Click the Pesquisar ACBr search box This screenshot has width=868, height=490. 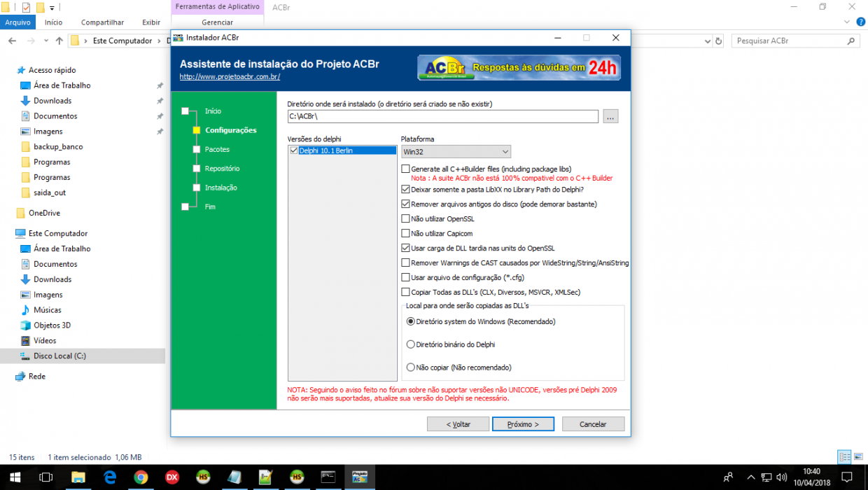pyautogui.click(x=796, y=41)
